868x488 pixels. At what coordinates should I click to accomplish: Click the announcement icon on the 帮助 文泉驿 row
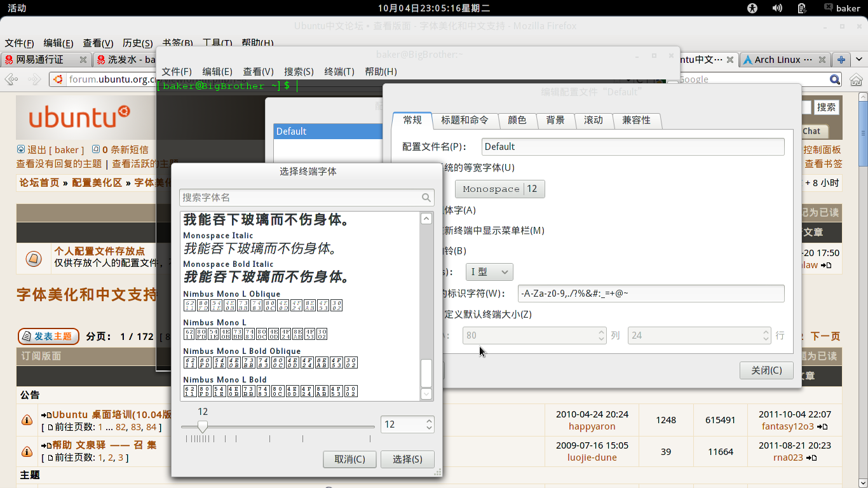(27, 451)
